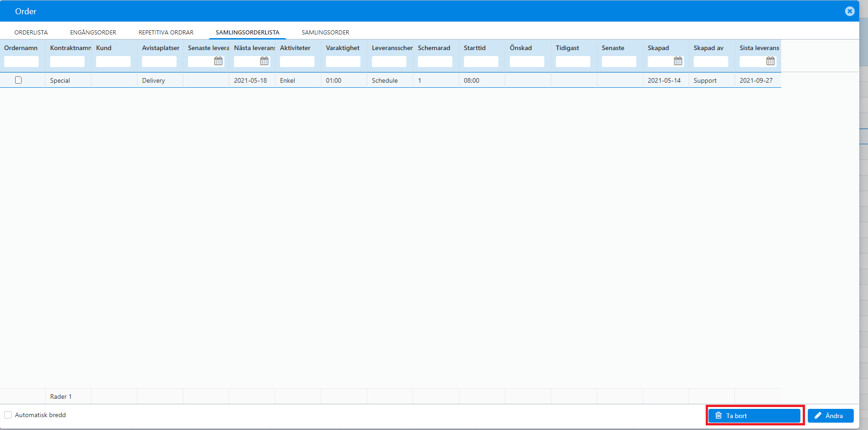This screenshot has width=868, height=430.
Task: Focus the Avistaplatser filter field
Action: (x=159, y=62)
